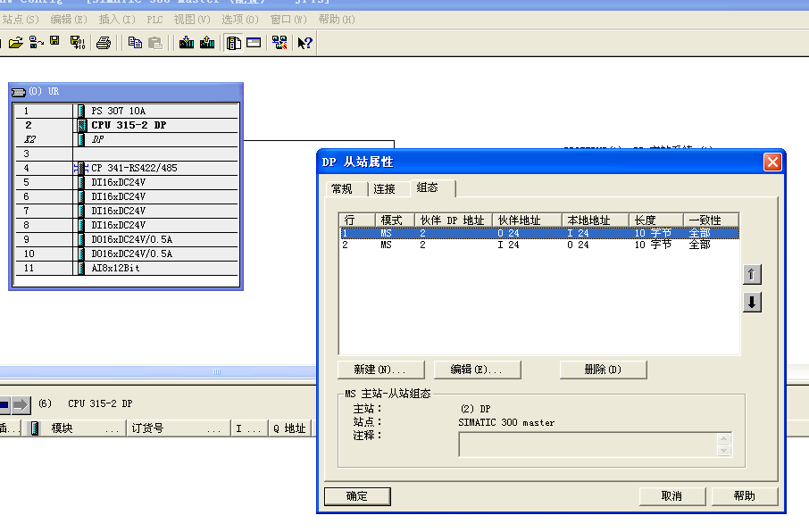
Task: Click the 伙伴 DP 地址 column header
Action: click(x=454, y=220)
